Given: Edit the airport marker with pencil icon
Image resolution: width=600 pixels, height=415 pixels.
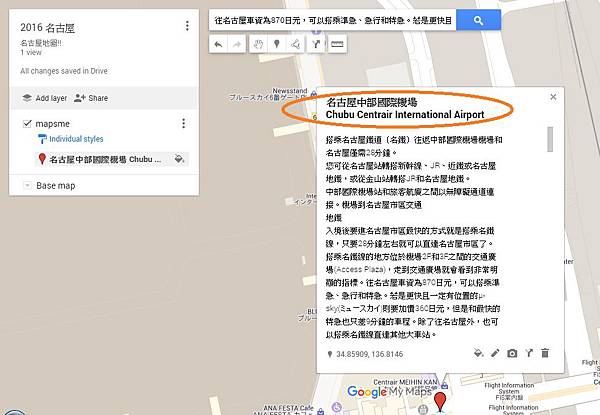Looking at the screenshot, I should 495,353.
